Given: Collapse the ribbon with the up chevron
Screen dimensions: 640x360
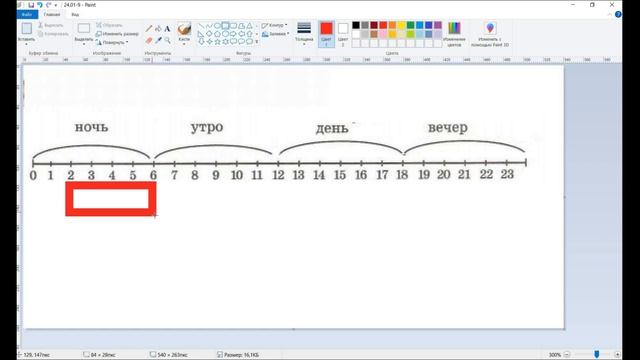Looking at the screenshot, I should 610,14.
